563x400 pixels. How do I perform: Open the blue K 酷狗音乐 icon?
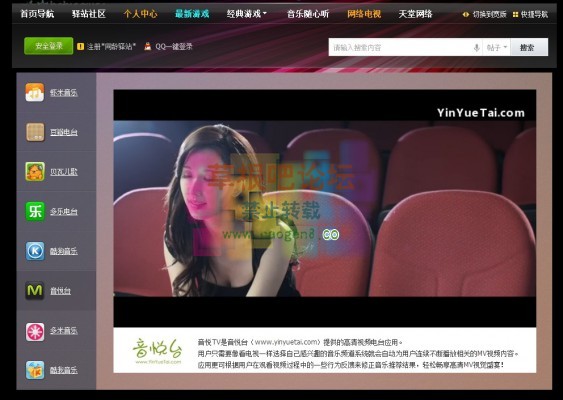(x=35, y=251)
